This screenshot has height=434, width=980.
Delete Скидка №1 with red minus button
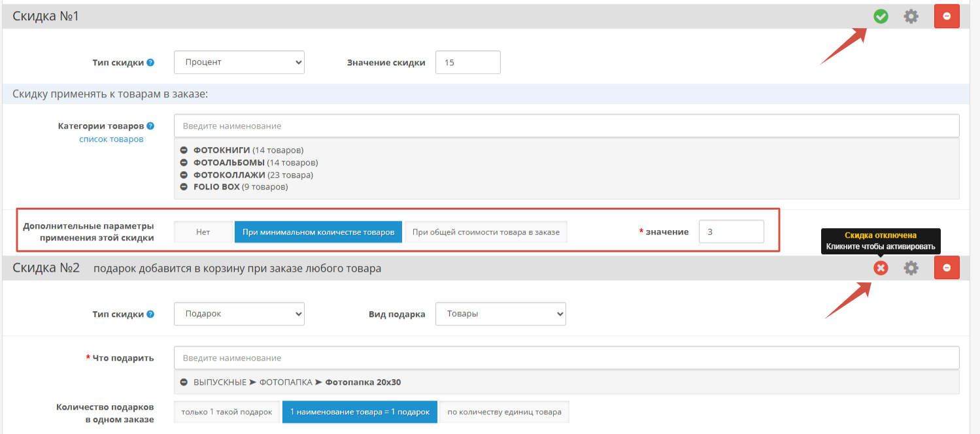947,16
